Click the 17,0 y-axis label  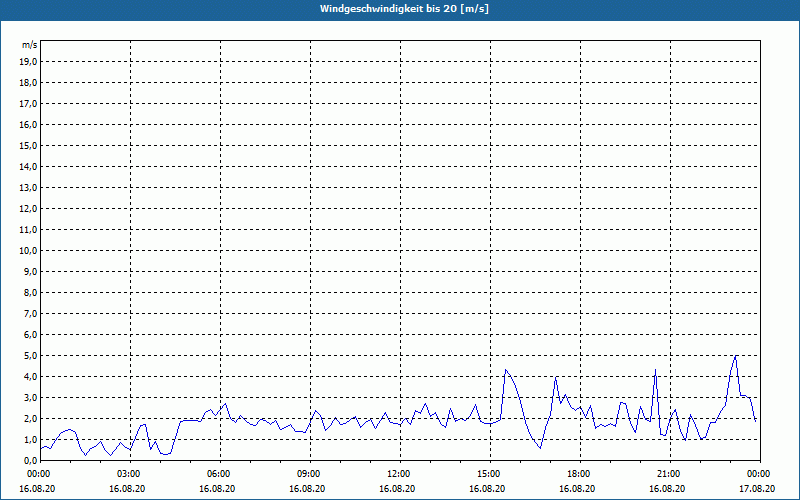coord(28,104)
